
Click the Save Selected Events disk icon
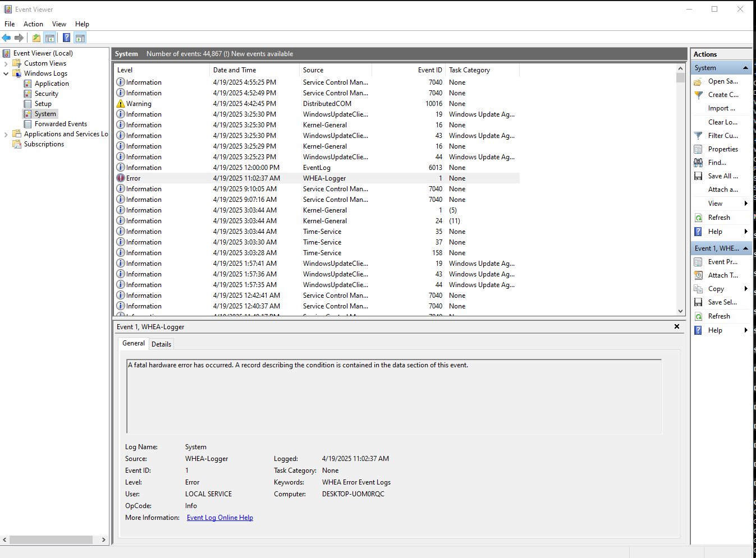point(698,302)
